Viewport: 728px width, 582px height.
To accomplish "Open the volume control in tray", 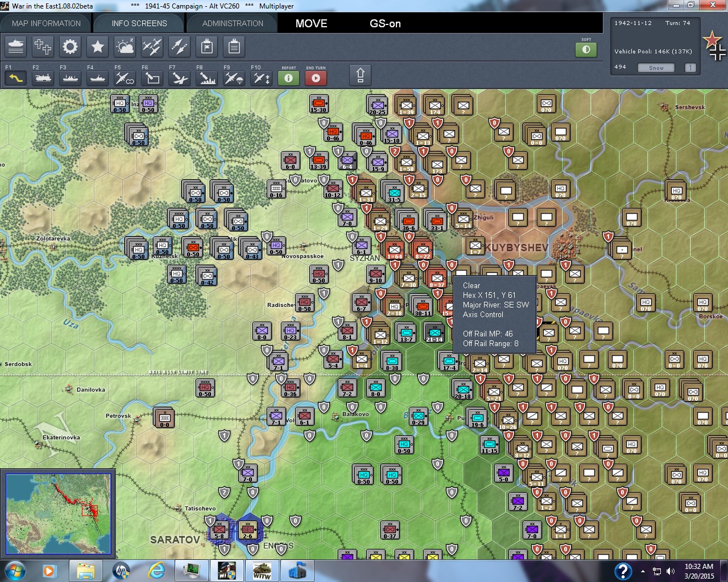I will [671, 571].
